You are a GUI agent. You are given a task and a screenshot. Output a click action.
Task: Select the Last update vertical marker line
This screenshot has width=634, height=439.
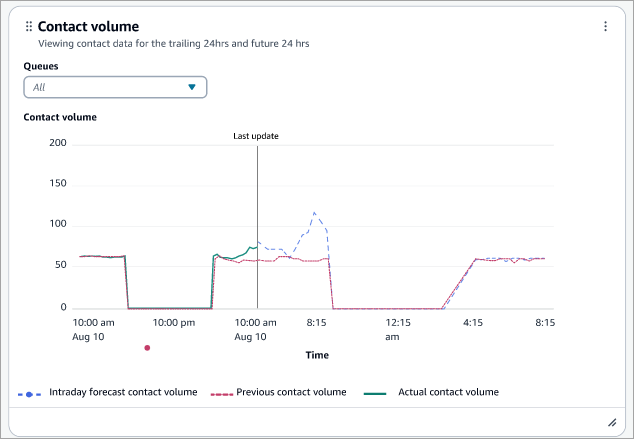(x=257, y=230)
